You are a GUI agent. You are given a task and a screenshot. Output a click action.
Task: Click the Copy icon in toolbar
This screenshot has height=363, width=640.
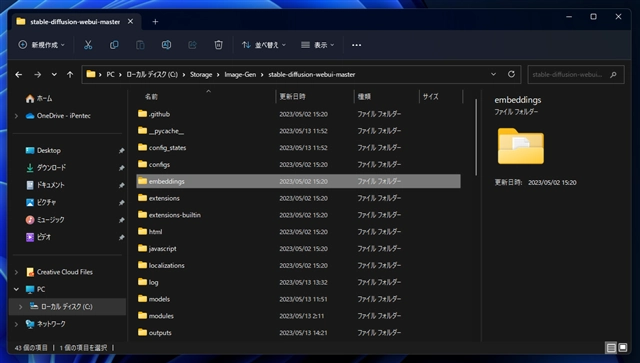point(114,45)
